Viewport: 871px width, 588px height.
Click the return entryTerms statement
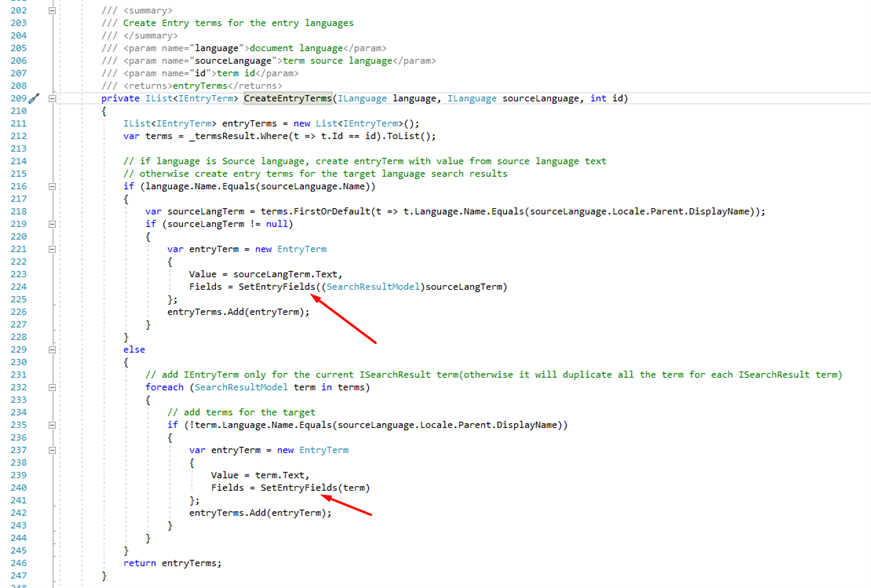(x=172, y=563)
